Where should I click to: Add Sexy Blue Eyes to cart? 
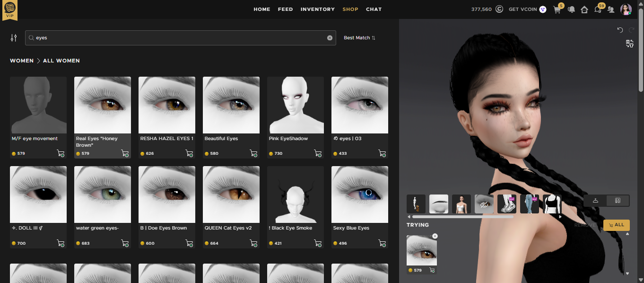coord(382,243)
